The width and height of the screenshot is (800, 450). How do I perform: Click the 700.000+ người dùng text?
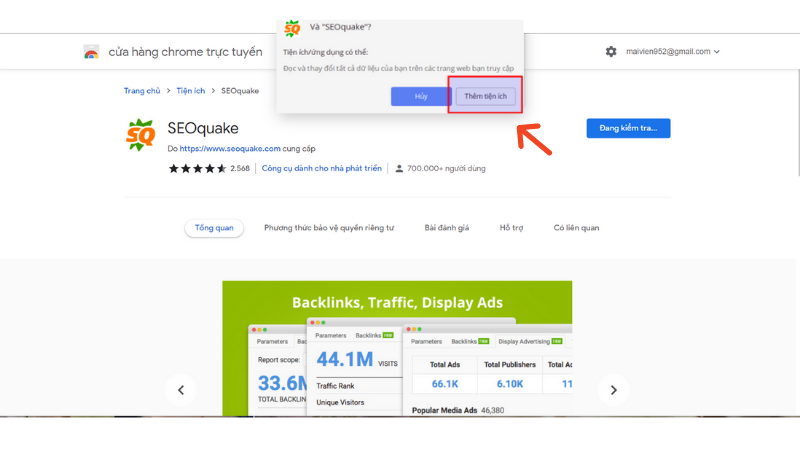coord(446,168)
